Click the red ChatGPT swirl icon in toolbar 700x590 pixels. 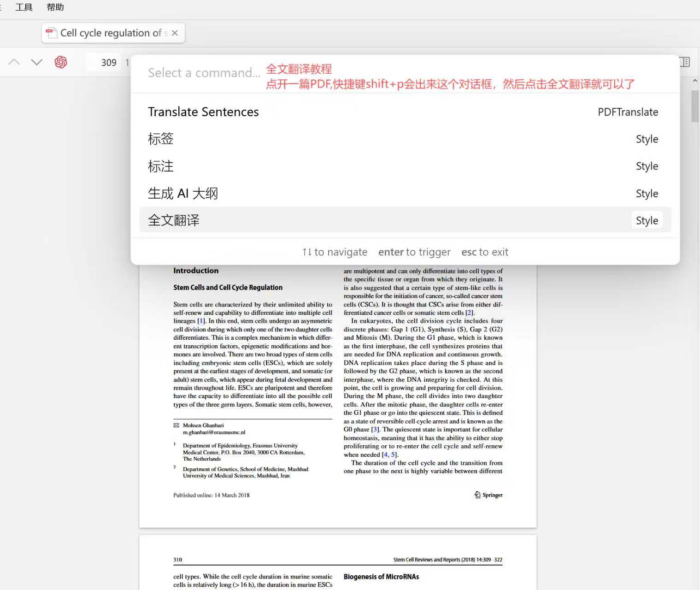tap(61, 62)
